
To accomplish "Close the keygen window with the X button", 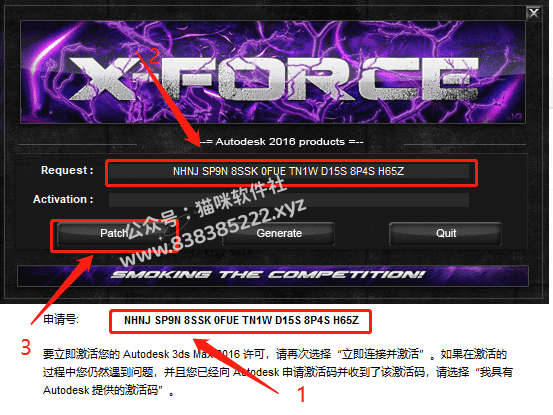I will coord(534,13).
